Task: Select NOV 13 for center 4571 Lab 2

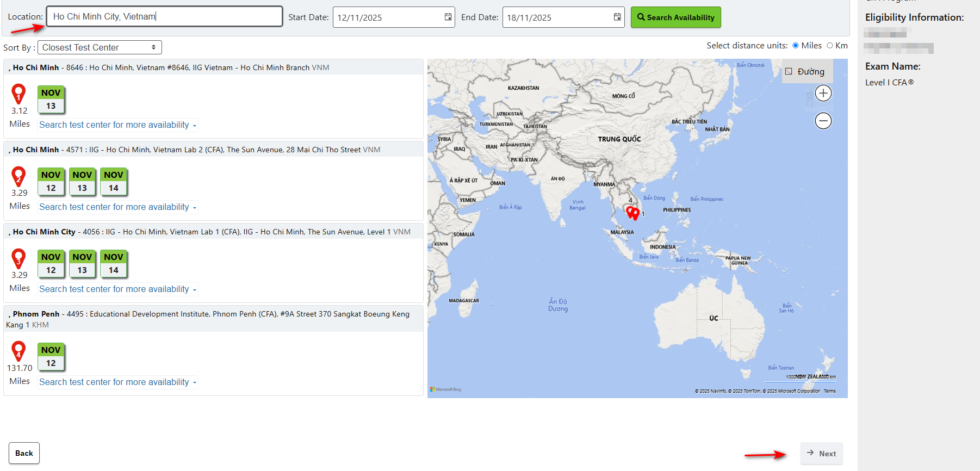Action: (x=82, y=182)
